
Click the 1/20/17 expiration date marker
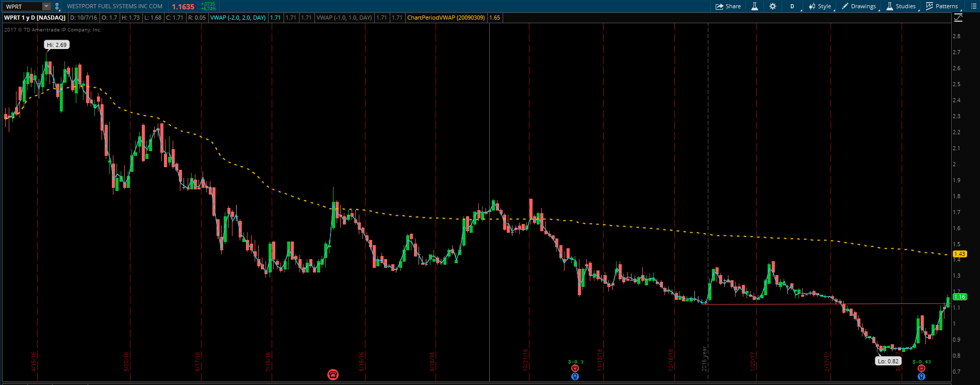coord(753,362)
